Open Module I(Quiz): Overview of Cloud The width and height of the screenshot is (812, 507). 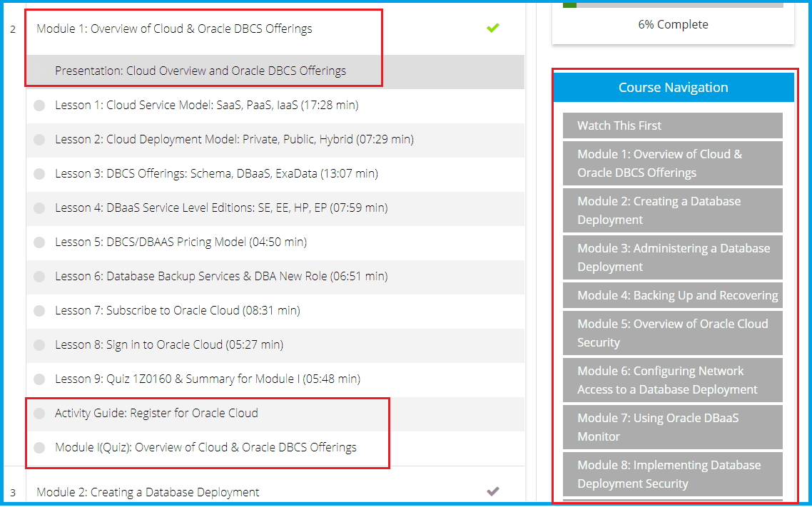coord(205,447)
